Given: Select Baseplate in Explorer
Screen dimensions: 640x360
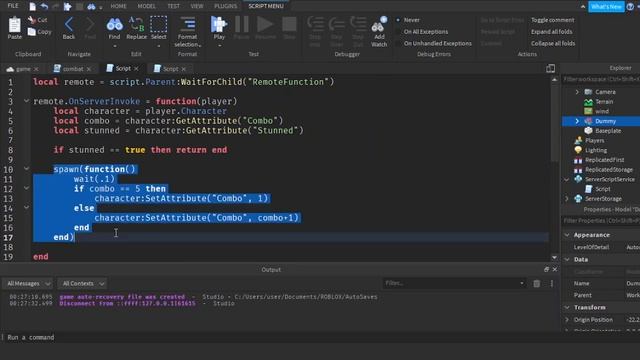Looking at the screenshot, I should point(608,131).
